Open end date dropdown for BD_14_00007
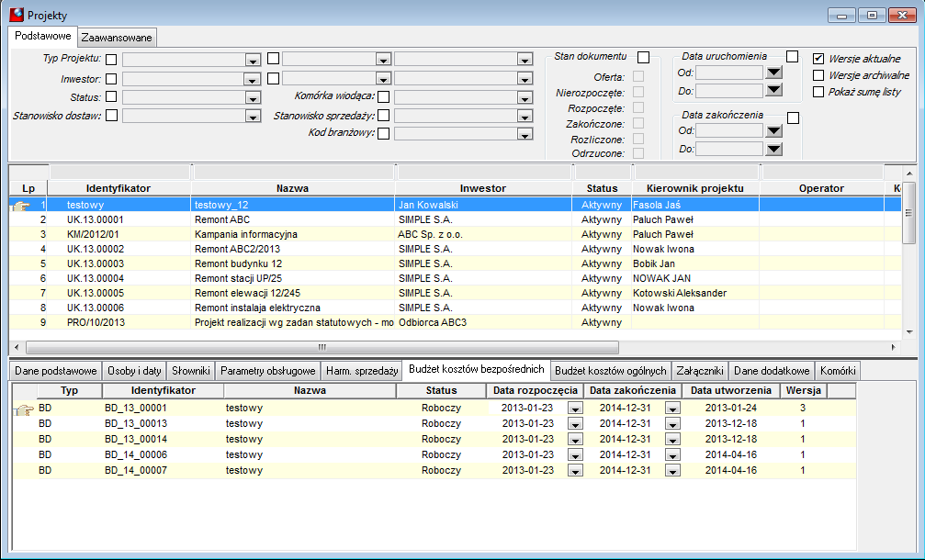The width and height of the screenshot is (925, 560). (x=672, y=470)
